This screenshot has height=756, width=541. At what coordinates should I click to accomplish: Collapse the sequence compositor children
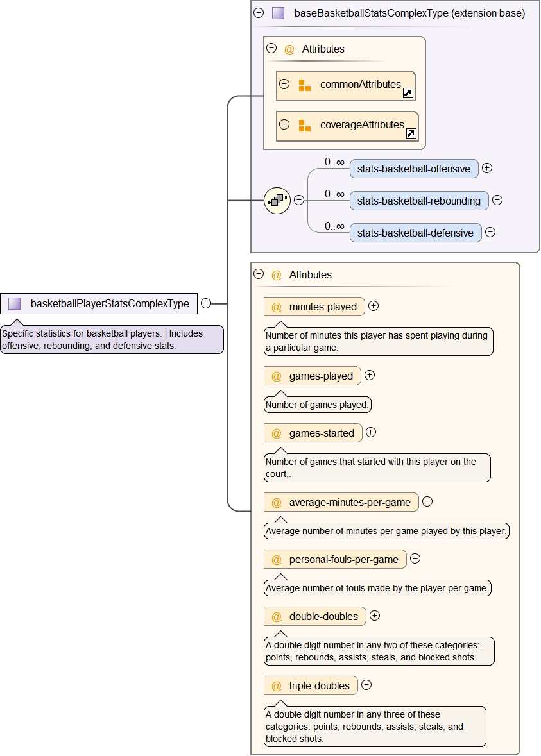pos(299,200)
